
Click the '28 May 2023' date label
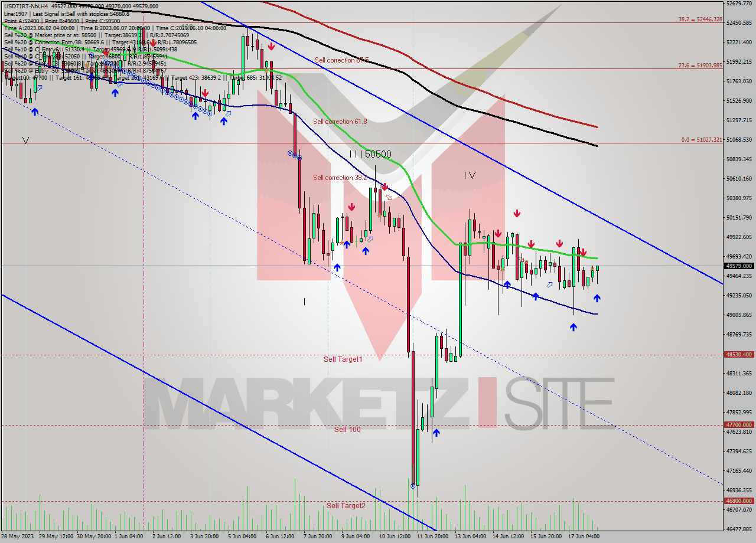[18, 537]
